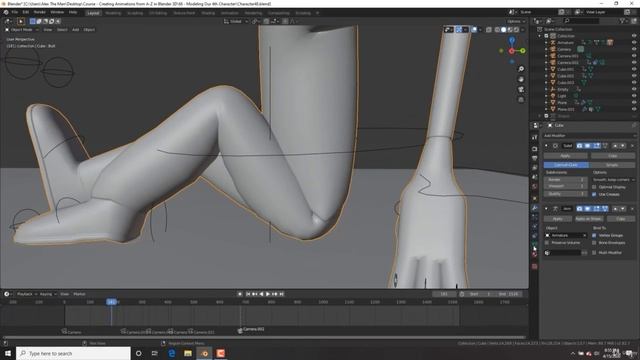Click the Blender logo menu icon
Image resolution: width=640 pixels, height=360 pixels.
[x=6, y=12]
